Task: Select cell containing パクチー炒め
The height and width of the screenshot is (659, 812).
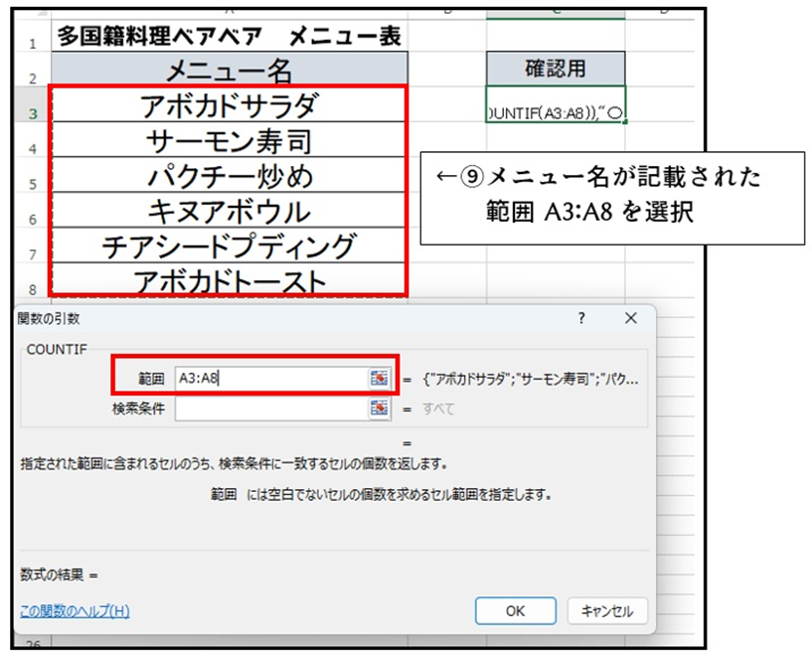Action: (x=229, y=176)
